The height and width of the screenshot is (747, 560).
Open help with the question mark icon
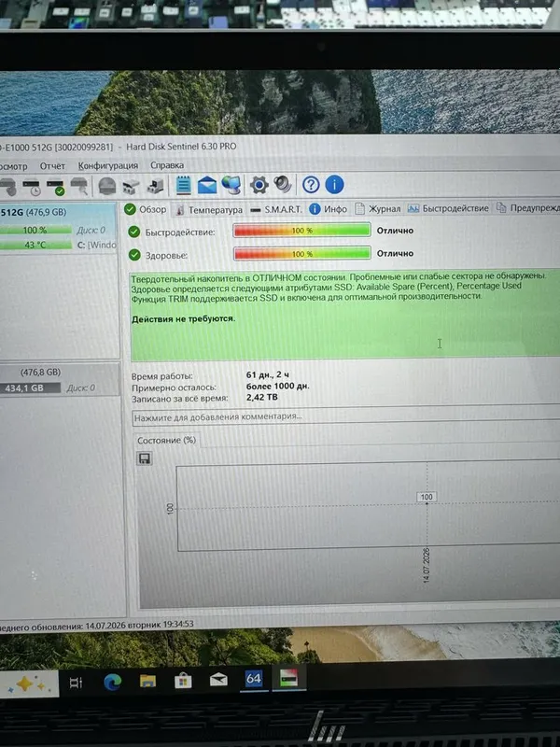pyautogui.click(x=311, y=184)
